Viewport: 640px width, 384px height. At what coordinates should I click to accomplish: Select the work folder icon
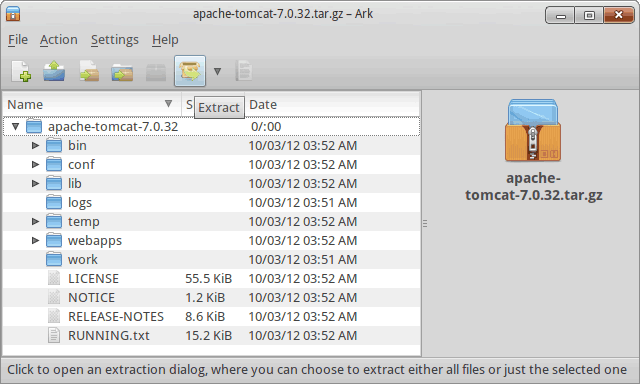[x=54, y=259]
